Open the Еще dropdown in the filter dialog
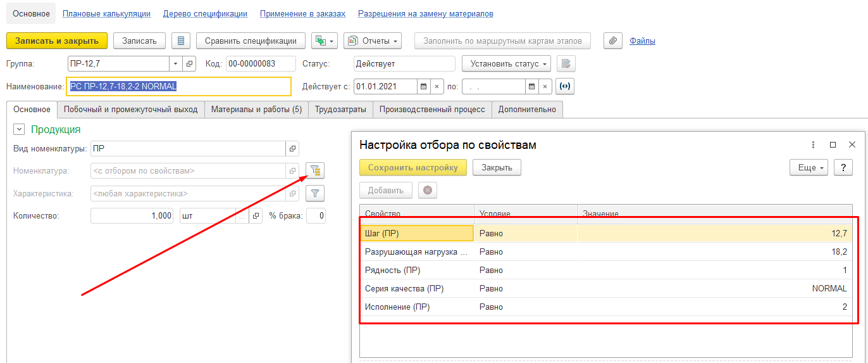This screenshot has height=363, width=868. click(809, 168)
